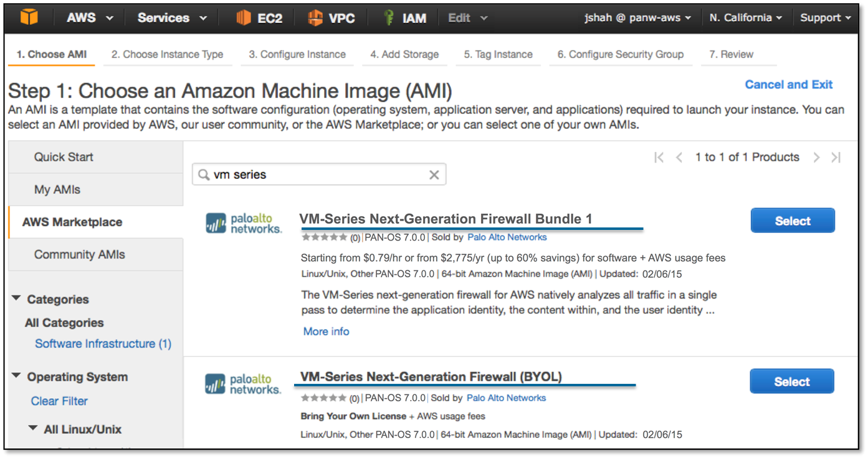Open the VPC service shortcut icon
Screen dimensions: 868x458
click(x=315, y=17)
